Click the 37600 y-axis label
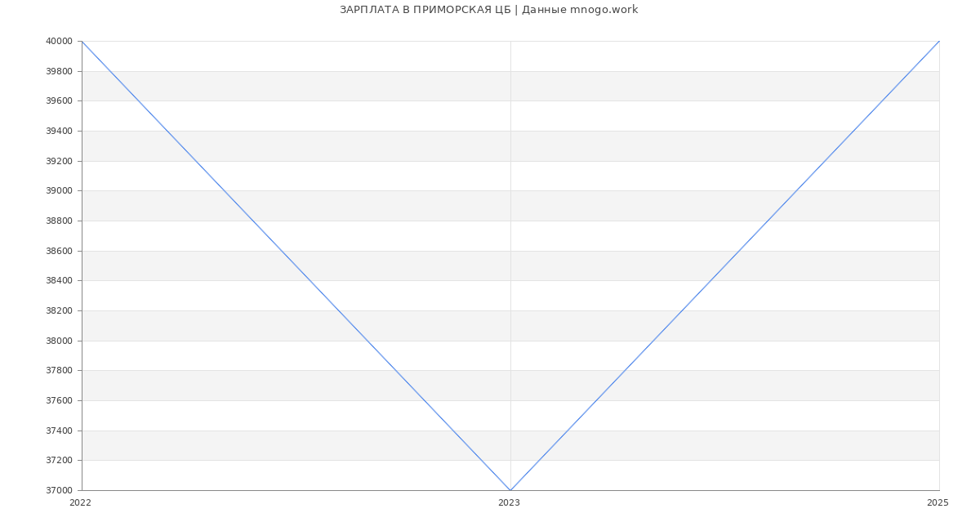 coord(59,401)
